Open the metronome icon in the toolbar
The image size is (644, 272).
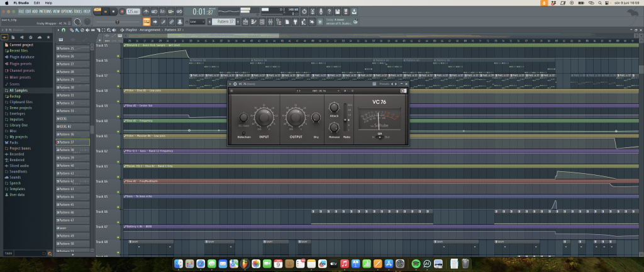[147, 11]
